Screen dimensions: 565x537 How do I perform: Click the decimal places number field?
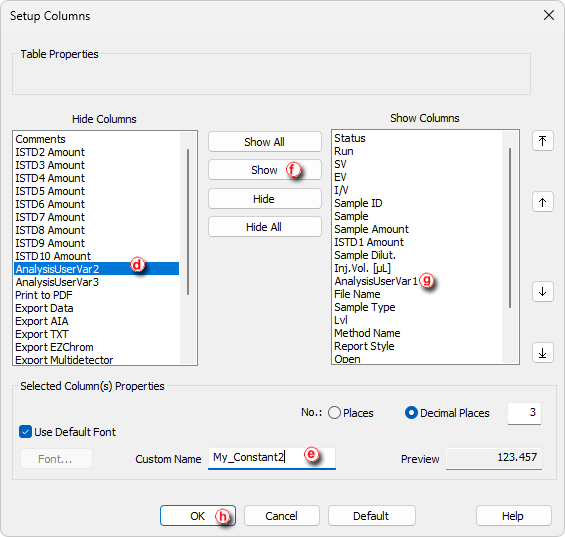[x=524, y=413]
